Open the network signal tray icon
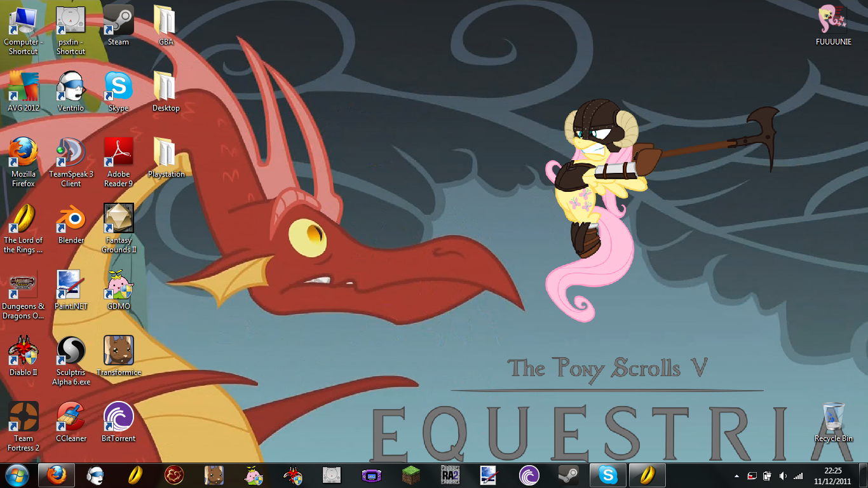 (798, 476)
